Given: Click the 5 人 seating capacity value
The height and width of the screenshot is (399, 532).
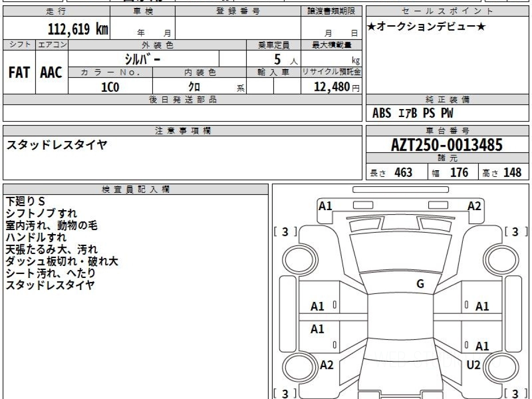Looking at the screenshot, I should (x=285, y=59).
